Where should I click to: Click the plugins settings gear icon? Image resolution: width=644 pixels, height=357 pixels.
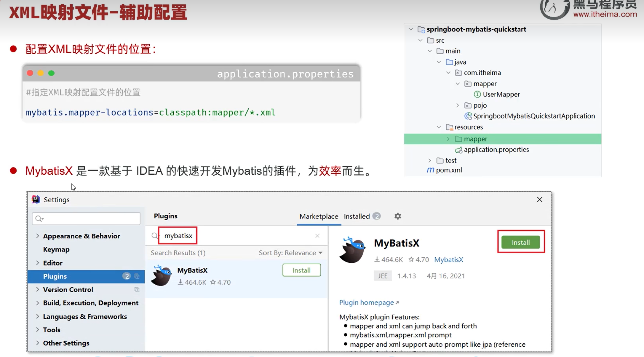(397, 216)
